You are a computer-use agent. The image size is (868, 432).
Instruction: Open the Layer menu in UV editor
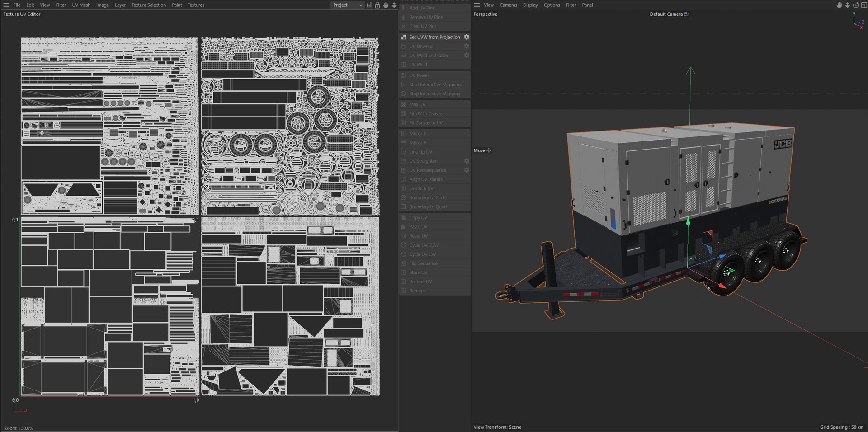click(120, 5)
